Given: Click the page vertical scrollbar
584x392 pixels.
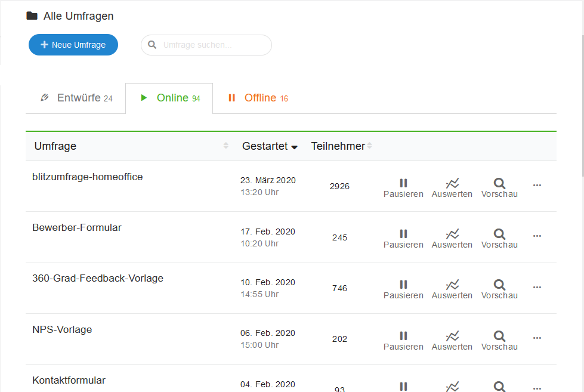Looking at the screenshot, I should coord(583,104).
